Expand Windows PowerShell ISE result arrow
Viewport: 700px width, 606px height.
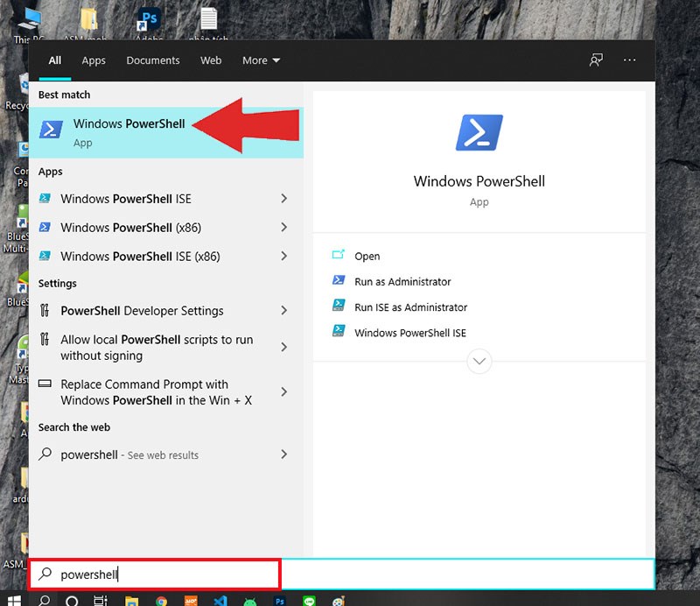pos(283,199)
